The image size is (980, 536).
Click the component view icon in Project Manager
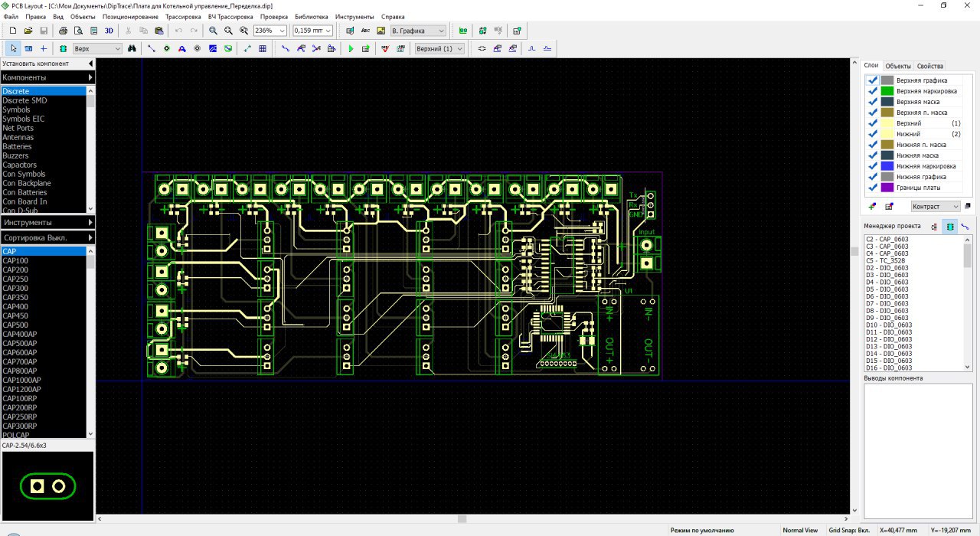coord(949,226)
